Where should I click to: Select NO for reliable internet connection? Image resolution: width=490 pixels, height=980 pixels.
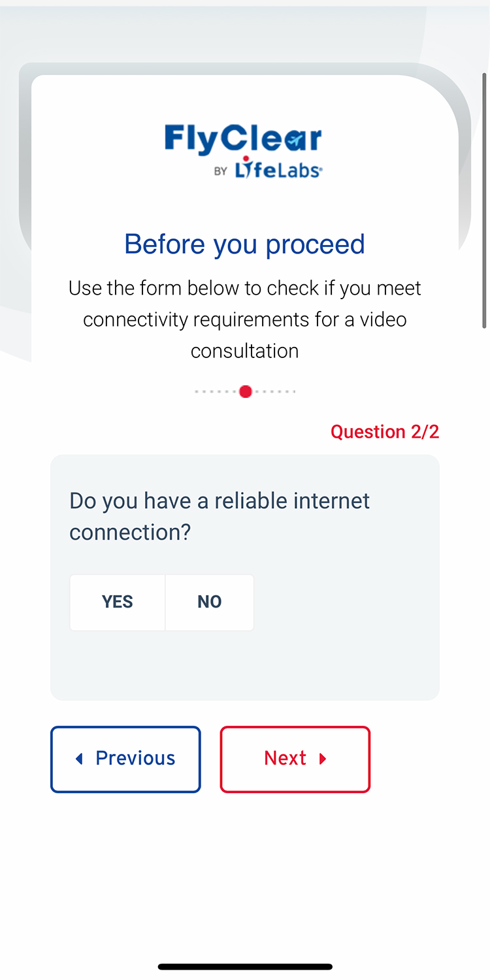(210, 602)
